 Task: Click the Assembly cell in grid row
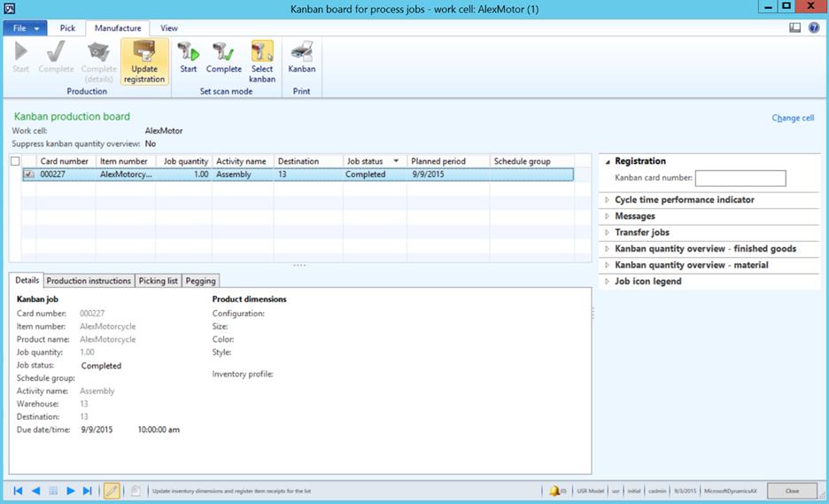[243, 174]
